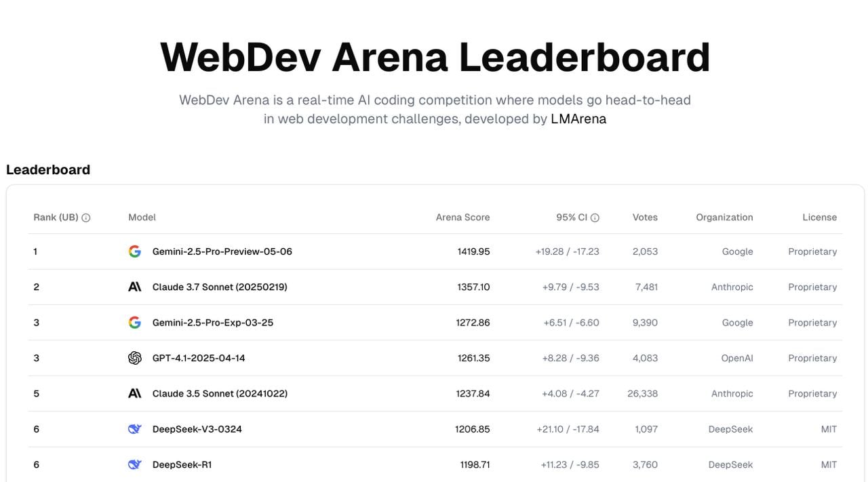Click the info icon next to 95% CI

pos(595,218)
